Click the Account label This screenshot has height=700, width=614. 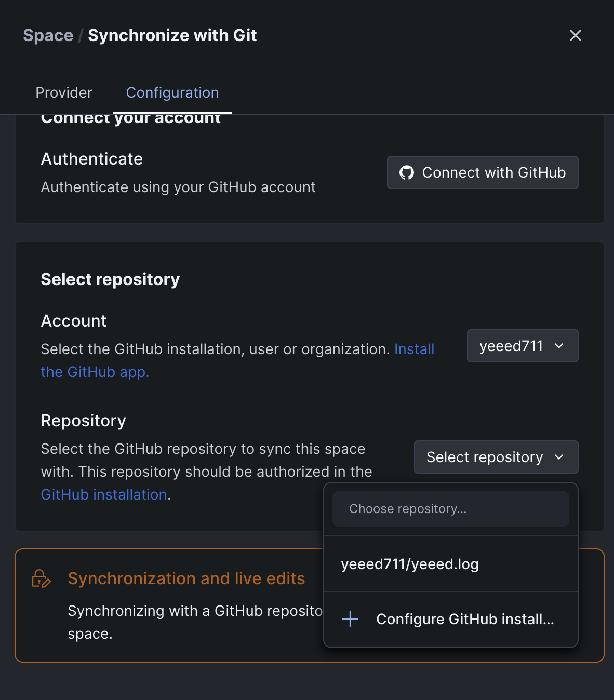74,321
